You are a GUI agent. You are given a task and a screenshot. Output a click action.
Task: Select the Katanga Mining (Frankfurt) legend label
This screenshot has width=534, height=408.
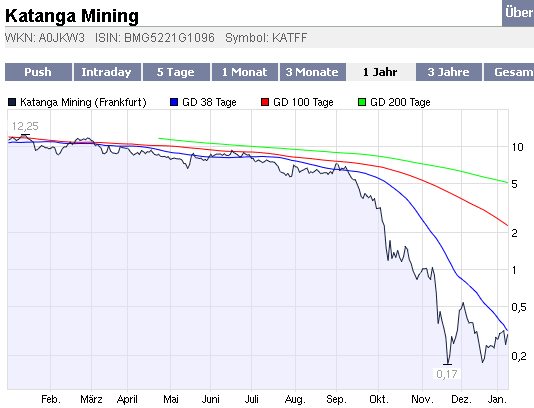click(x=83, y=102)
